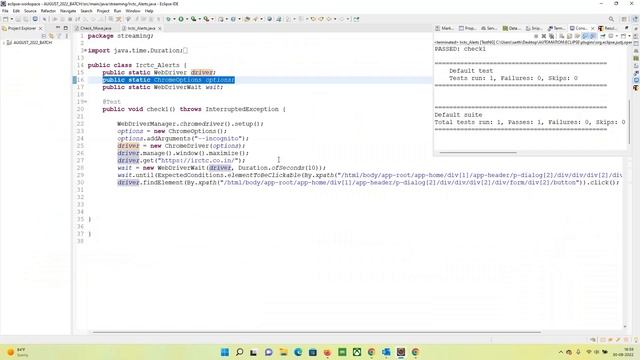Click the Open Perspective icon
This screenshot has height=360, width=640.
click(624, 19)
